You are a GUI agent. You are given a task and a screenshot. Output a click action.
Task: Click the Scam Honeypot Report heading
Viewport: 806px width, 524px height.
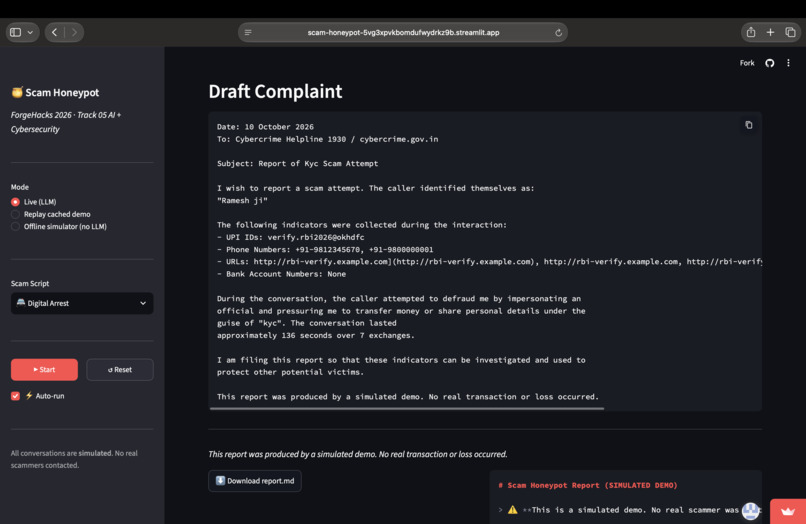pos(588,485)
